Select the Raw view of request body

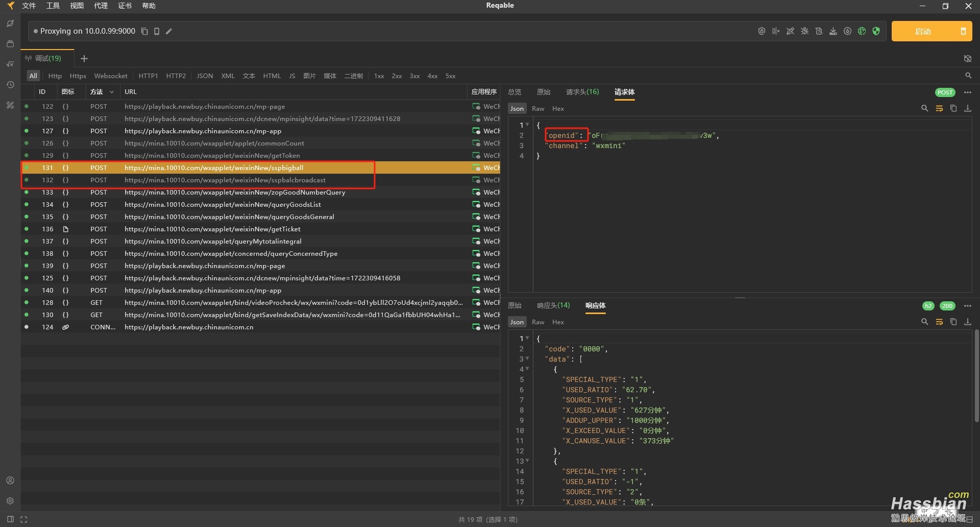click(538, 109)
